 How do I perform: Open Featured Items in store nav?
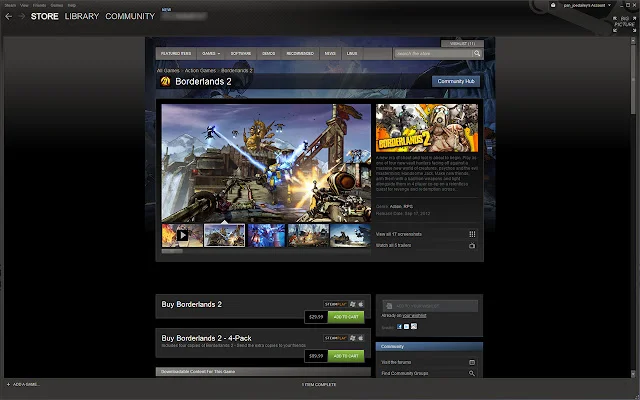[176, 53]
